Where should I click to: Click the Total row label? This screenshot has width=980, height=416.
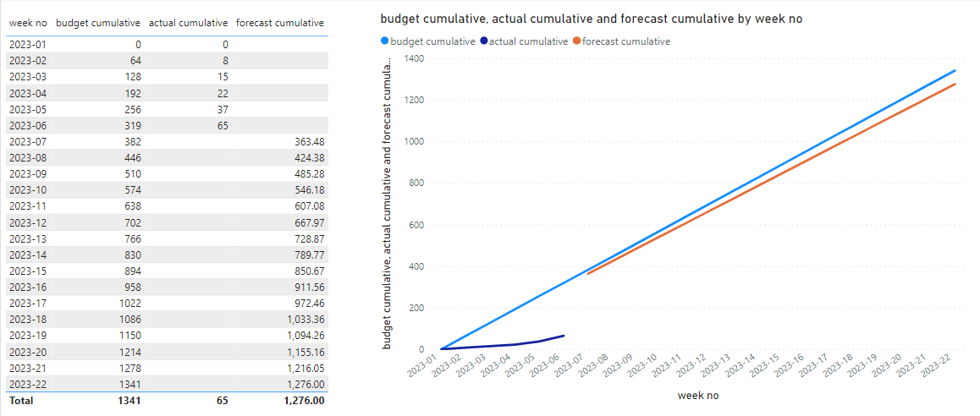(21, 401)
